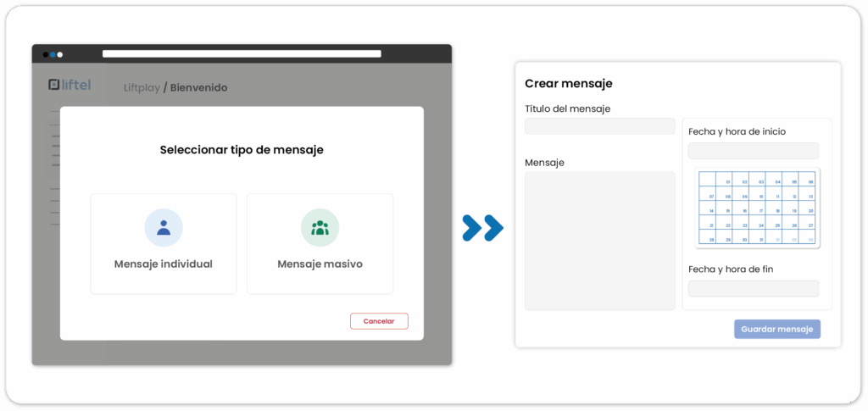The height and width of the screenshot is (411, 868).
Task: Pick day 21 in the calendar
Action: 708,222
